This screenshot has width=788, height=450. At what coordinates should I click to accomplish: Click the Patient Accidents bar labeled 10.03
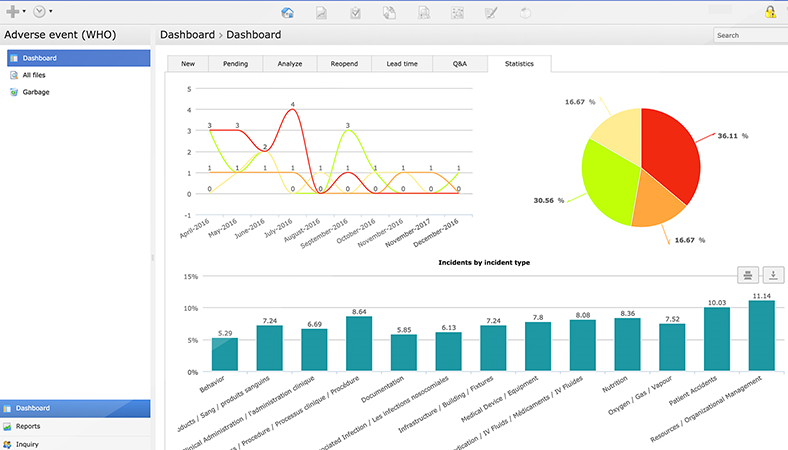[x=717, y=339]
